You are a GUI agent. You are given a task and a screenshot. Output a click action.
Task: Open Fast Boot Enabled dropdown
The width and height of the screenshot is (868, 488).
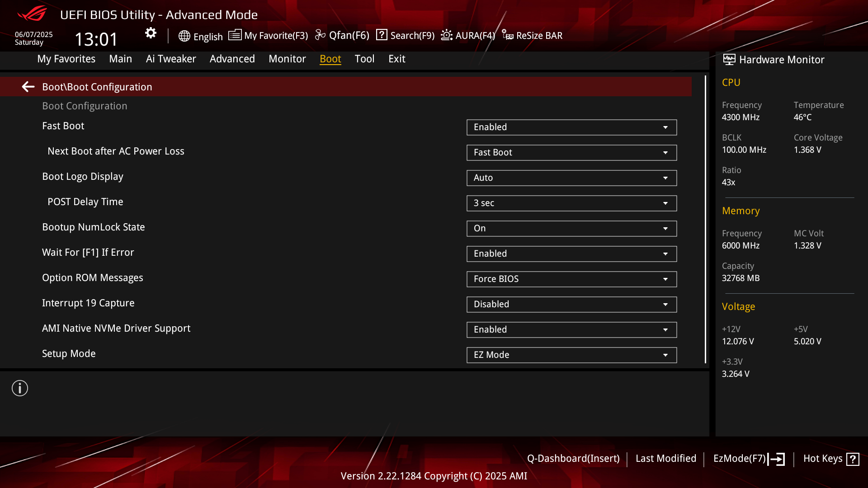pos(571,127)
